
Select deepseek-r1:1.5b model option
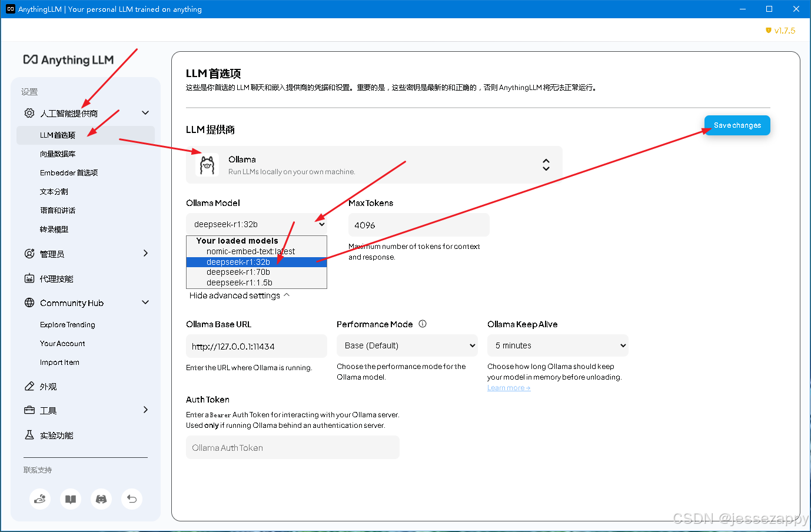click(257, 282)
